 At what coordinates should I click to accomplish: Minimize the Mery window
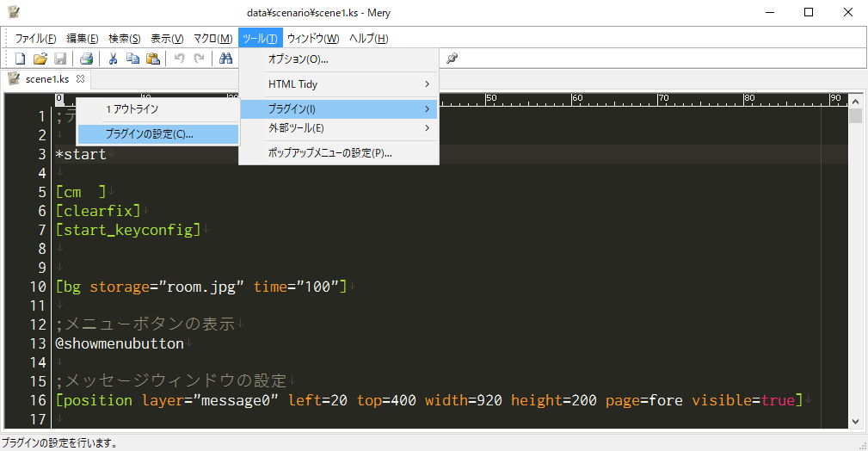click(769, 12)
